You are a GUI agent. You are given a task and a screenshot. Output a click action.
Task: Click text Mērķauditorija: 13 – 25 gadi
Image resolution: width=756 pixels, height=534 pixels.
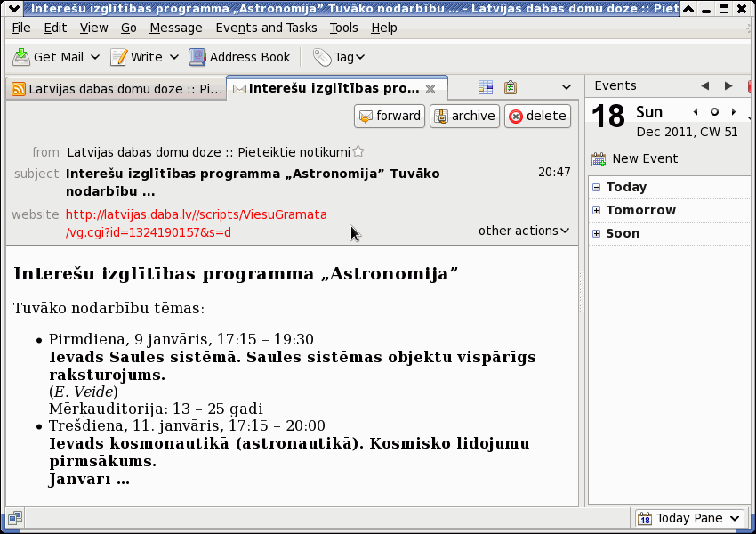(x=156, y=409)
